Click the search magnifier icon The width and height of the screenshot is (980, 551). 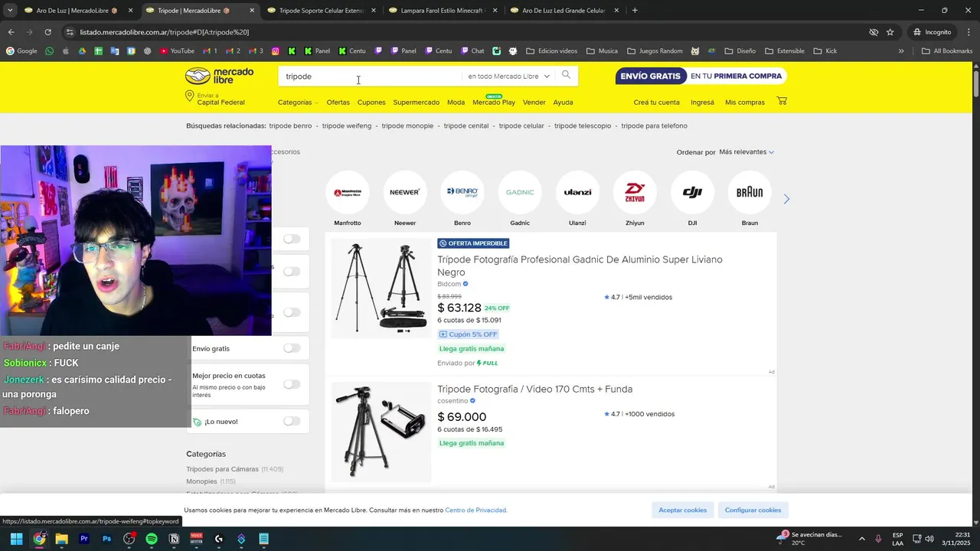566,75
